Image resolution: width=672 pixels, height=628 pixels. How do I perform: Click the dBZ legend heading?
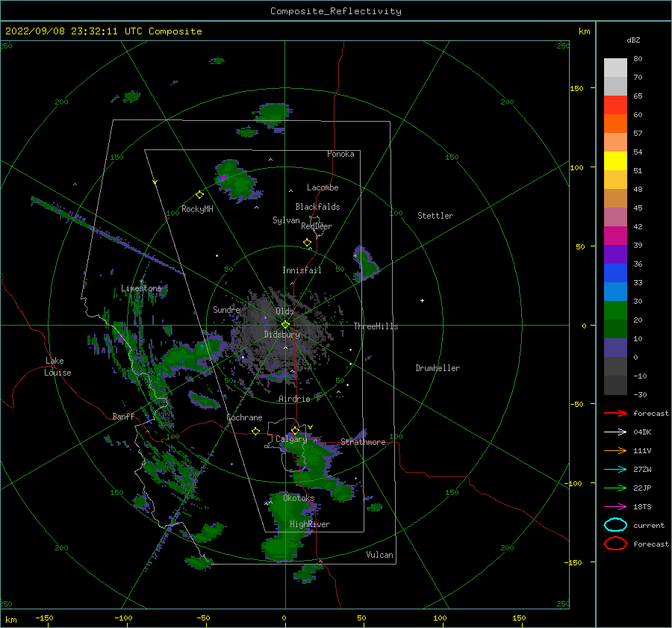[633, 40]
